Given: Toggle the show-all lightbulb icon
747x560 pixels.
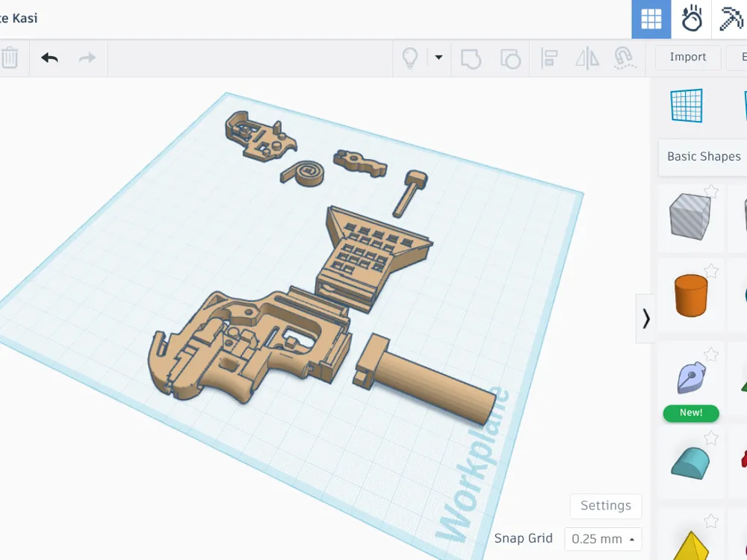Looking at the screenshot, I should tap(410, 58).
